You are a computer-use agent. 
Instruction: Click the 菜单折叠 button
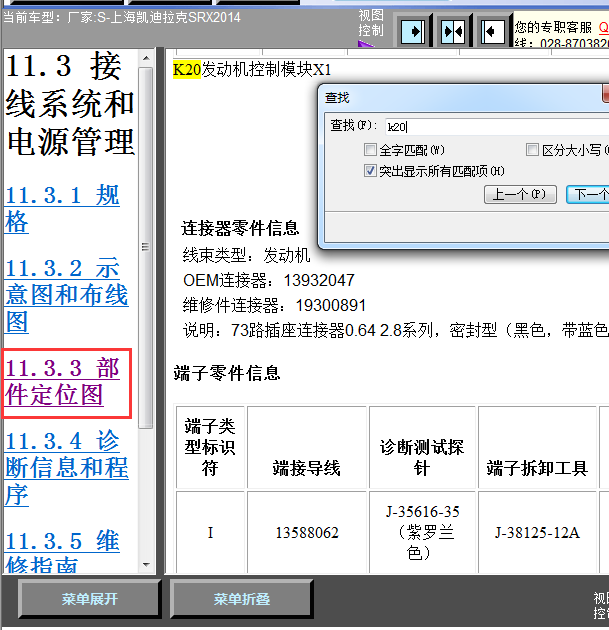(241, 599)
